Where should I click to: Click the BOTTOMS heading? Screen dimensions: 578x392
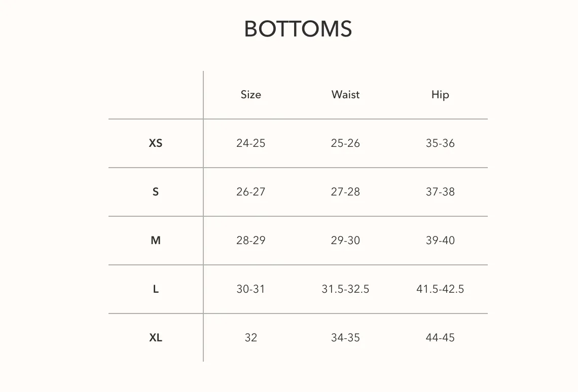pos(298,29)
